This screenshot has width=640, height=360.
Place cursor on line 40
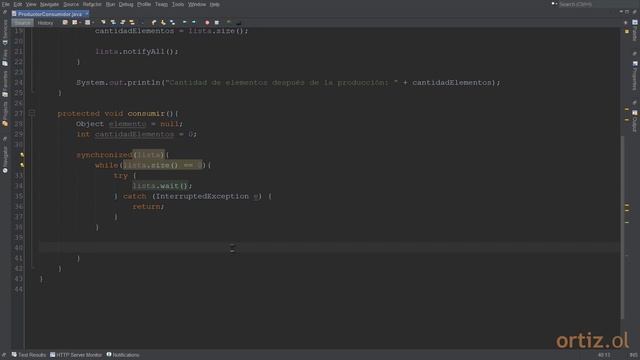(329, 248)
